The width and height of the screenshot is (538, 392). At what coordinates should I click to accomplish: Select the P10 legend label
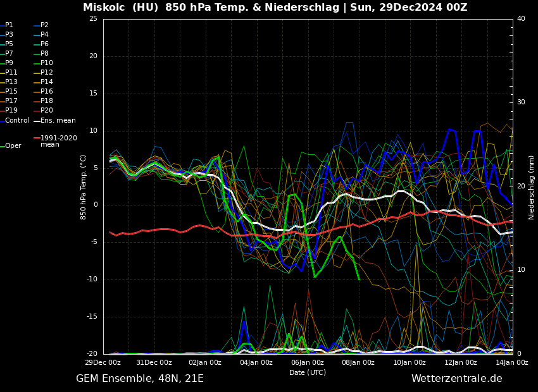[x=47, y=63]
